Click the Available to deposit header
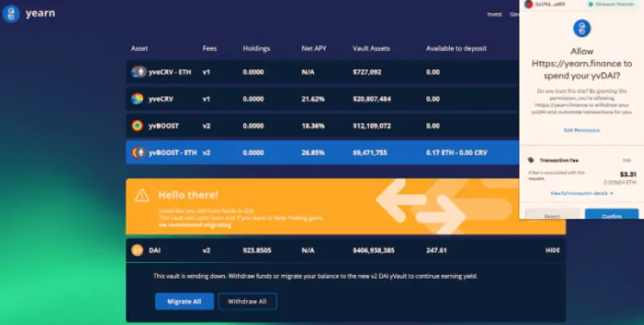 pos(456,49)
